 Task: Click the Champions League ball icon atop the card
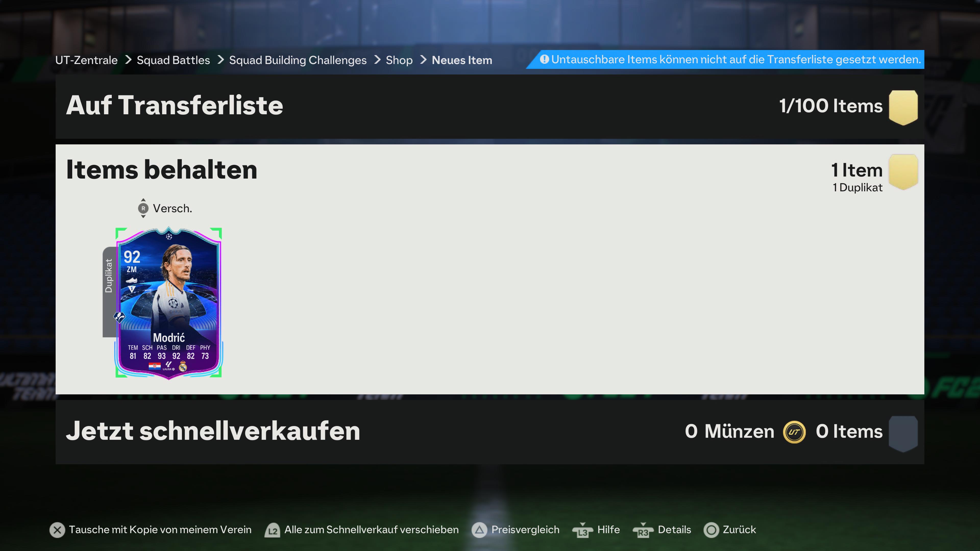click(169, 236)
